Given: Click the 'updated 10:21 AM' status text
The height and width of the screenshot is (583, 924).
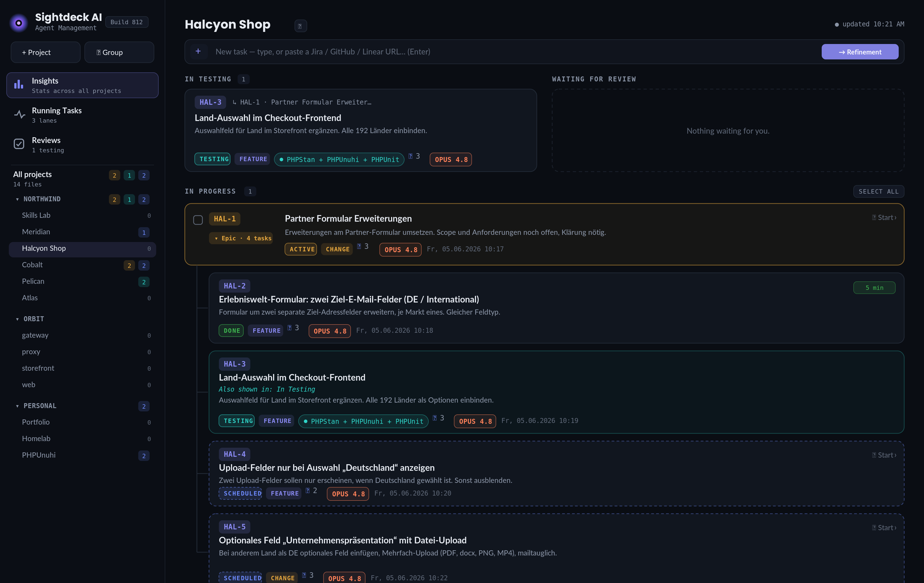Looking at the screenshot, I should [x=873, y=24].
